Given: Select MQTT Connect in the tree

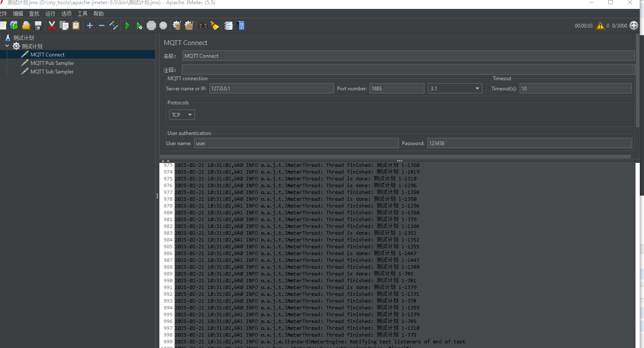Looking at the screenshot, I should (47, 54).
